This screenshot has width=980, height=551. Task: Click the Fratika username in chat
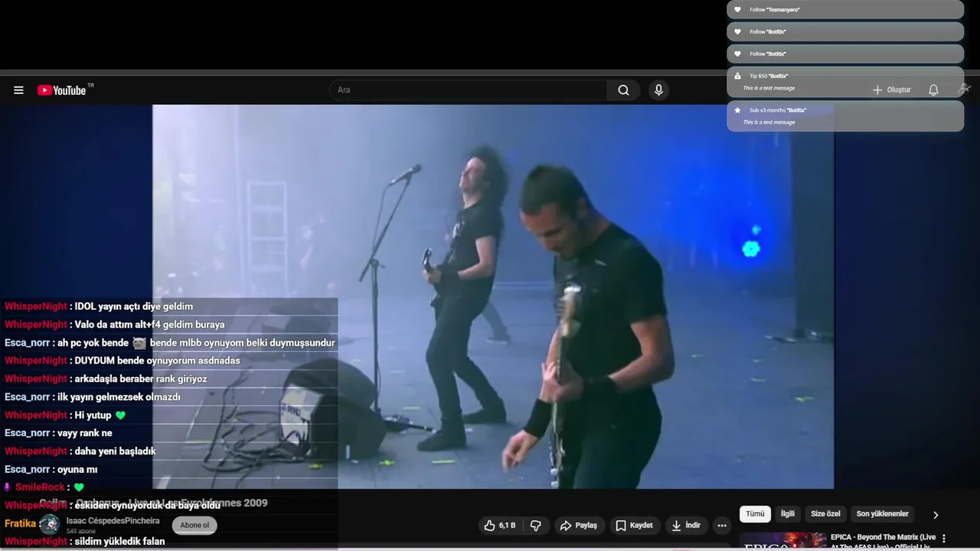21,524
